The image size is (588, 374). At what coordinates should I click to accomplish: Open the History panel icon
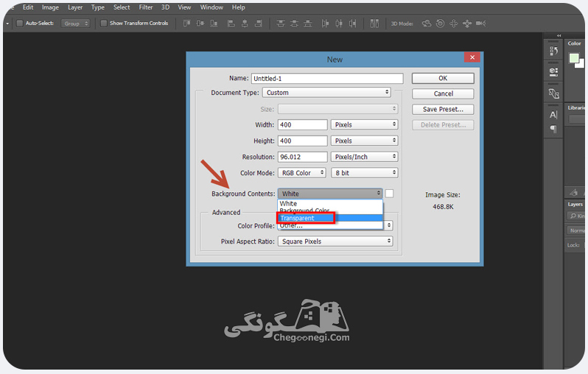pos(553,51)
